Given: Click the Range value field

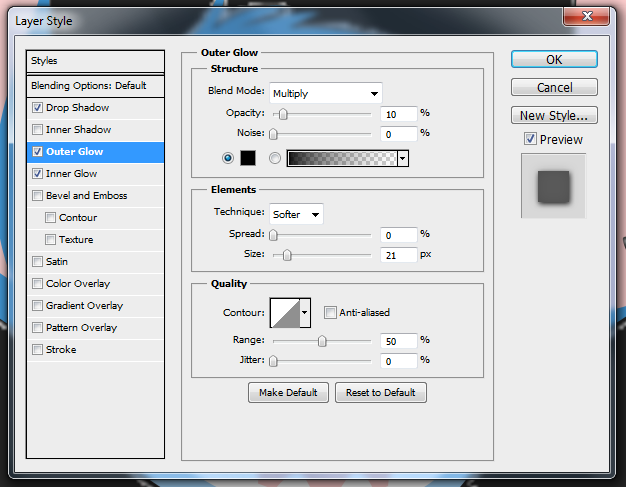Looking at the screenshot, I should pyautogui.click(x=399, y=341).
